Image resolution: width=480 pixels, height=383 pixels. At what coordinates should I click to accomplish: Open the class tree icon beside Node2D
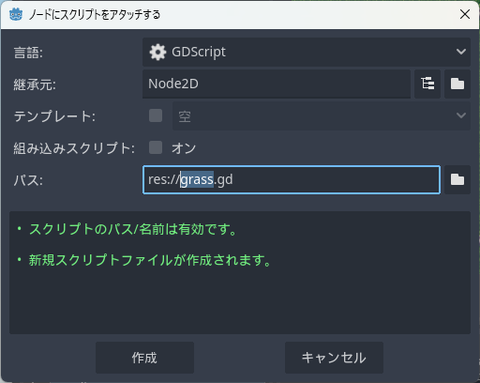[427, 84]
